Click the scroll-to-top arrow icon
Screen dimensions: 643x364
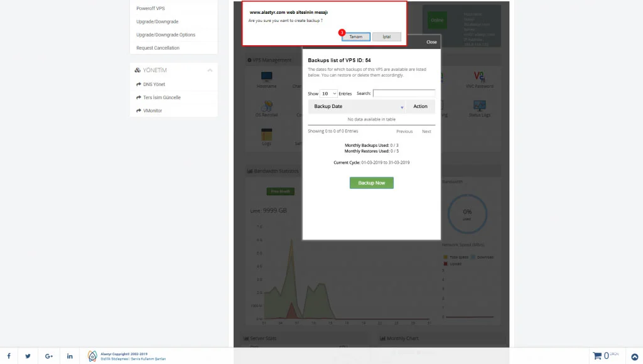pyautogui.click(x=634, y=356)
